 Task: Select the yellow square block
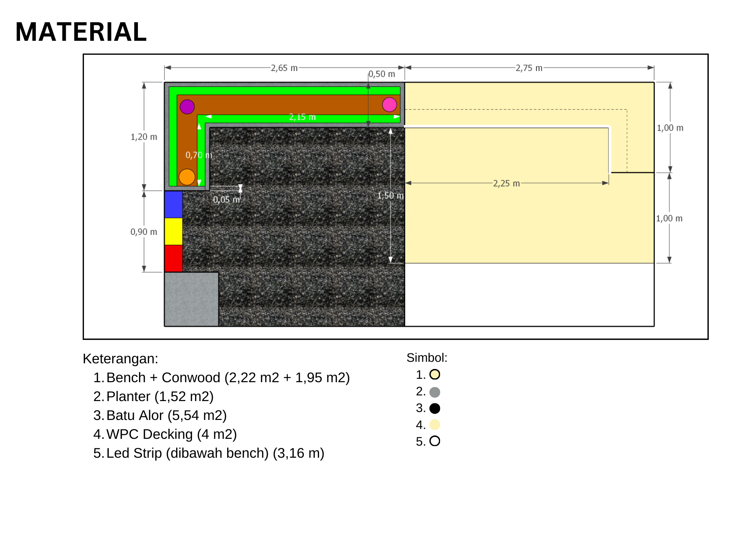click(174, 232)
